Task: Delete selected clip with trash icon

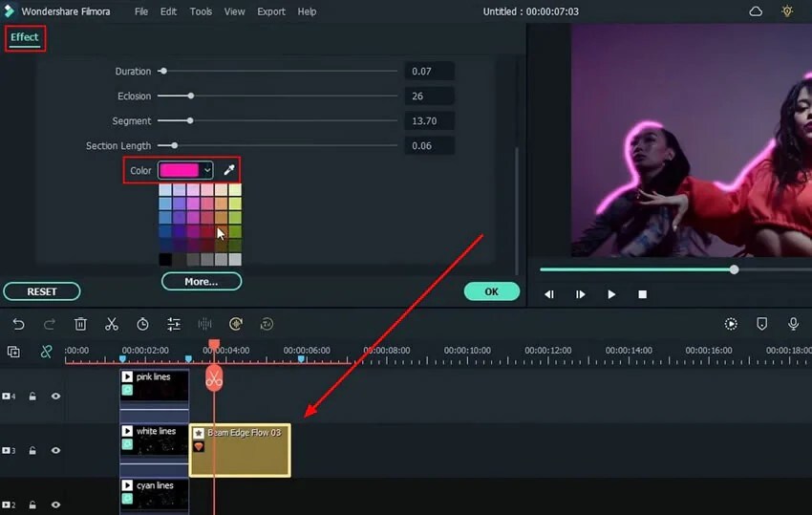Action: point(80,324)
